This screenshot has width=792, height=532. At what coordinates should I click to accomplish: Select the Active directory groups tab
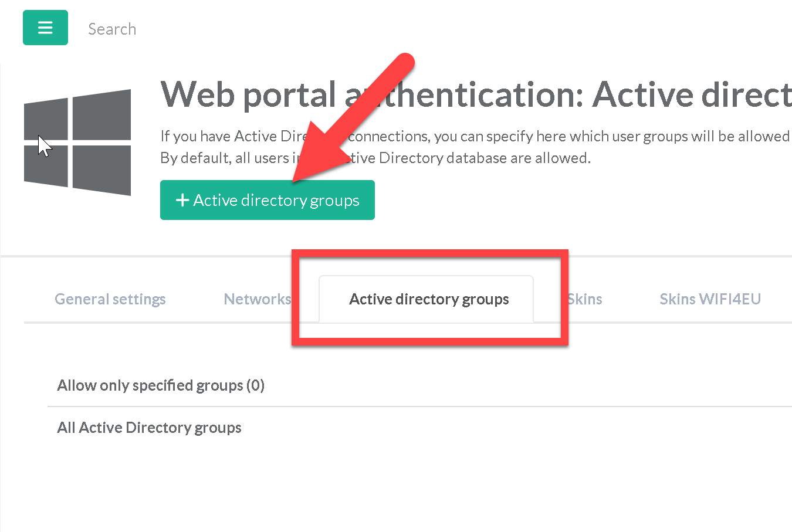429,299
